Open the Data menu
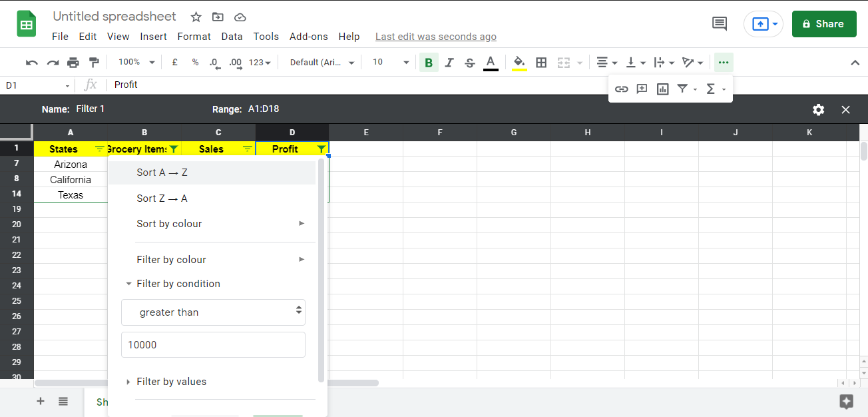 (x=232, y=37)
